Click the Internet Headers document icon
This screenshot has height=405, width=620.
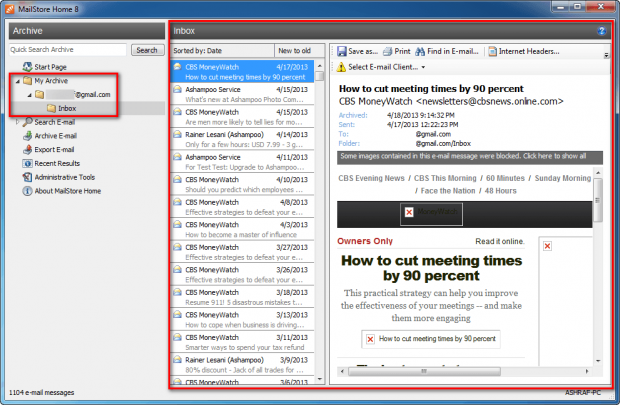click(492, 51)
